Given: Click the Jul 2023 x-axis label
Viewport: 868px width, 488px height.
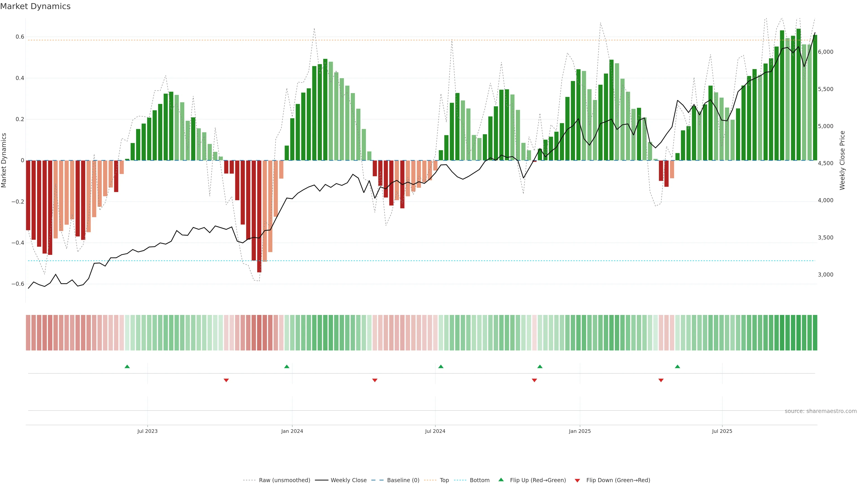Looking at the screenshot, I should (147, 431).
